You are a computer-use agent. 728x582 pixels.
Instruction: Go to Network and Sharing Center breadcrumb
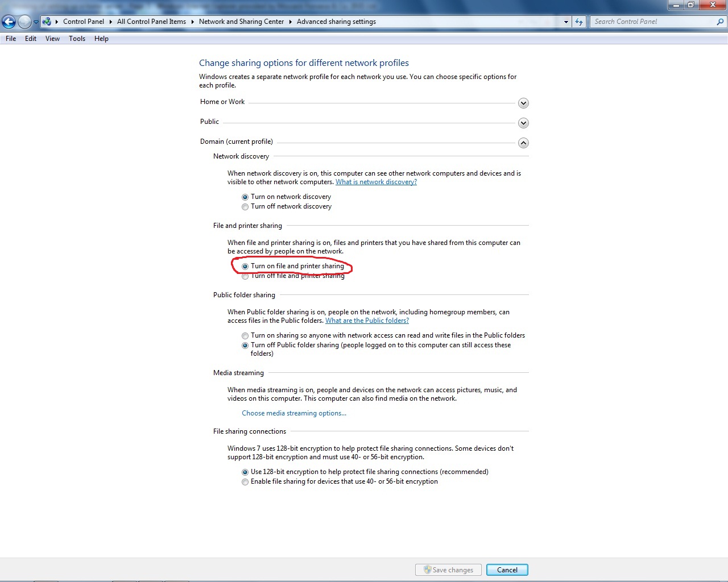[x=241, y=22]
